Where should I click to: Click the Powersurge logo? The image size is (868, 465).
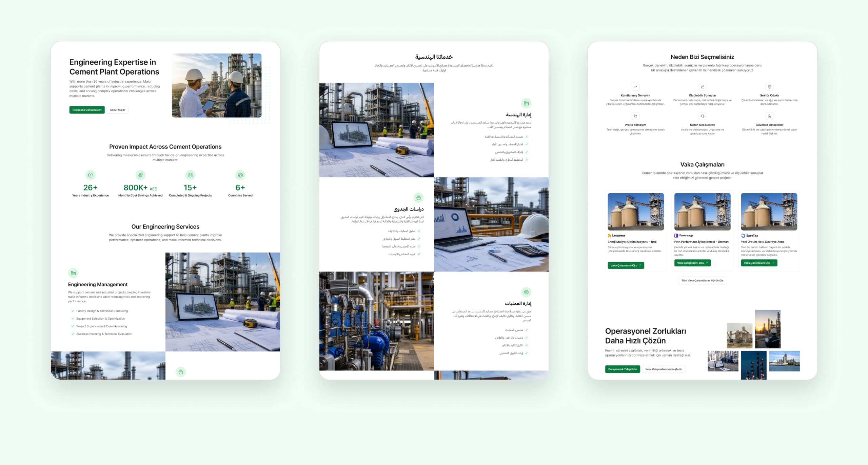[684, 236]
